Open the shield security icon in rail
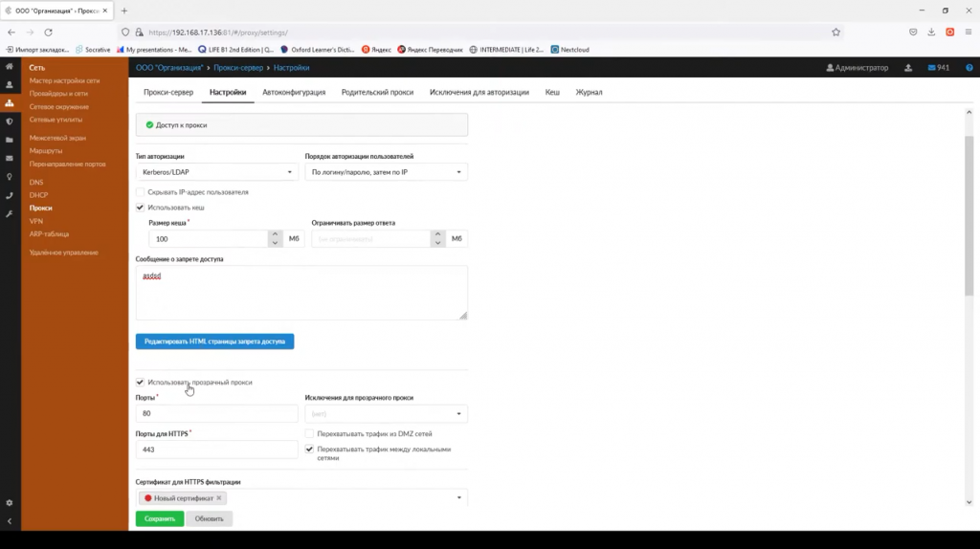 [10, 121]
